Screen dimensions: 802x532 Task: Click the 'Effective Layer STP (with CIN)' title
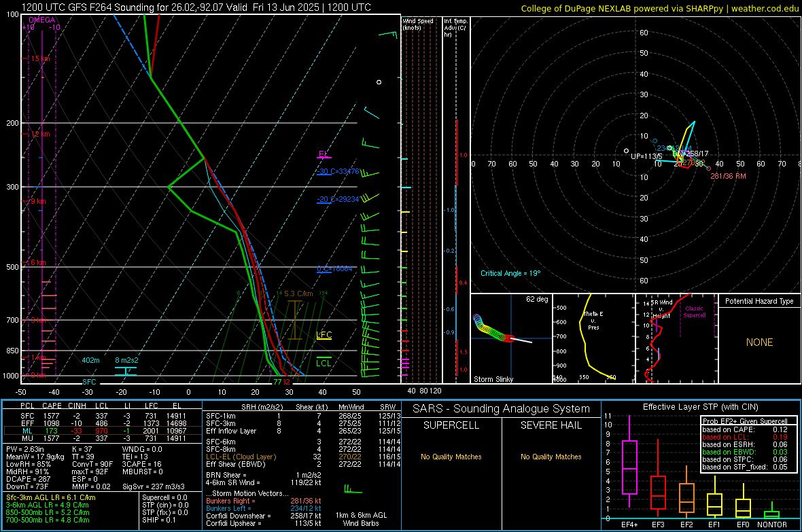tap(700, 407)
